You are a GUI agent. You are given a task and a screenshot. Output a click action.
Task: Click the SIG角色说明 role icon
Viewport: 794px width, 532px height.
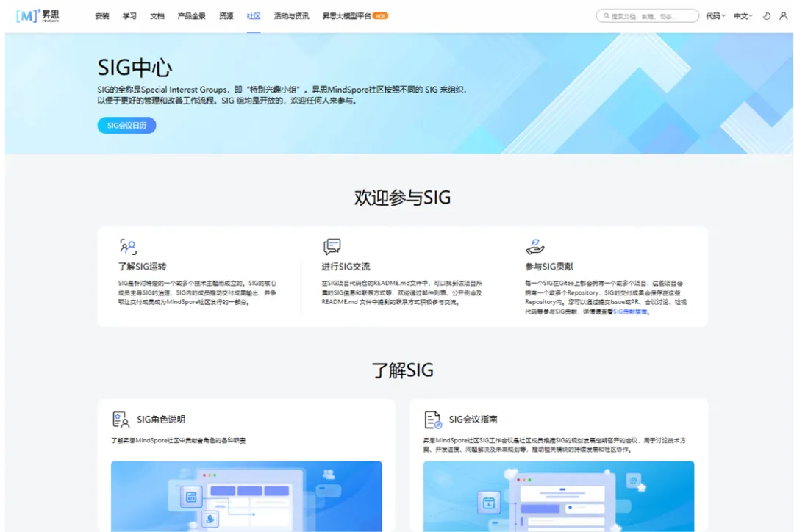tap(121, 420)
